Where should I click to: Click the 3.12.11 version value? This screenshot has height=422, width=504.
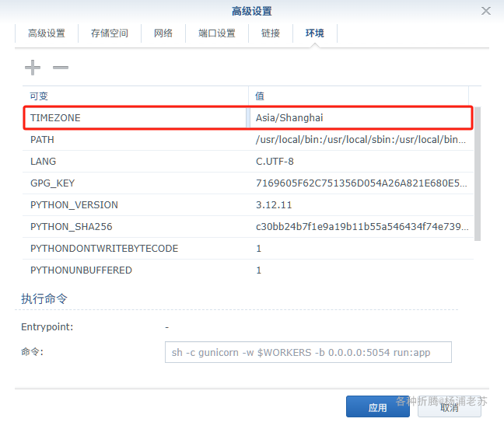[x=274, y=205]
